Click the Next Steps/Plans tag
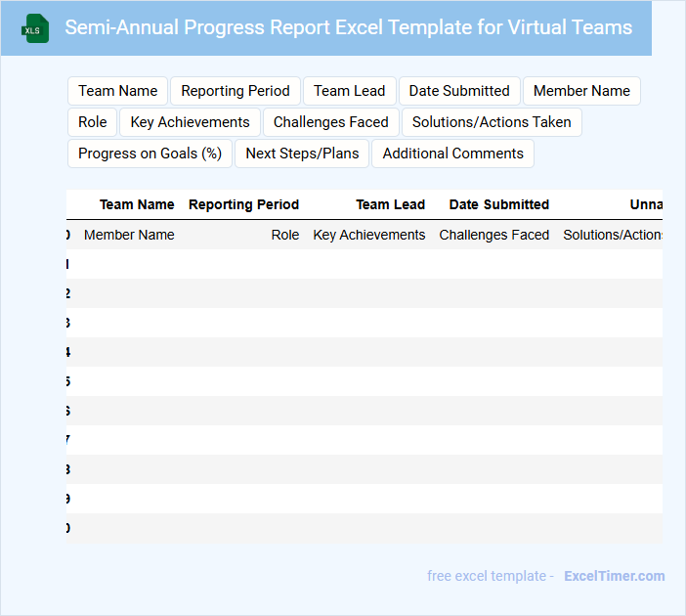Image resolution: width=686 pixels, height=616 pixels. pyautogui.click(x=302, y=154)
